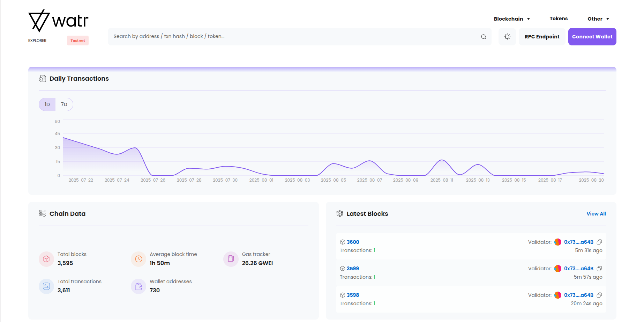The height and width of the screenshot is (322, 644).
Task: Focus the address/txn hash search field
Action: point(293,37)
